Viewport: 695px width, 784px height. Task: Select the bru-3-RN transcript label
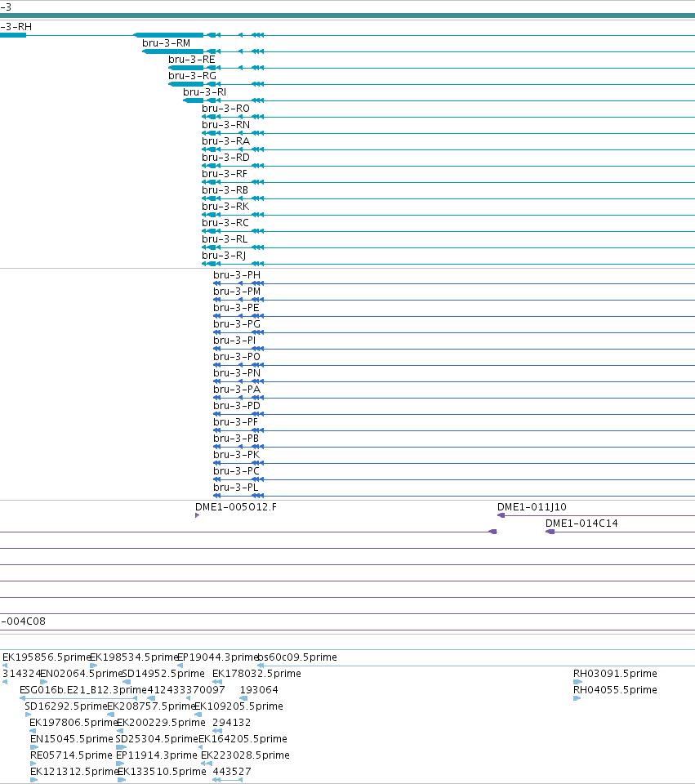click(225, 124)
